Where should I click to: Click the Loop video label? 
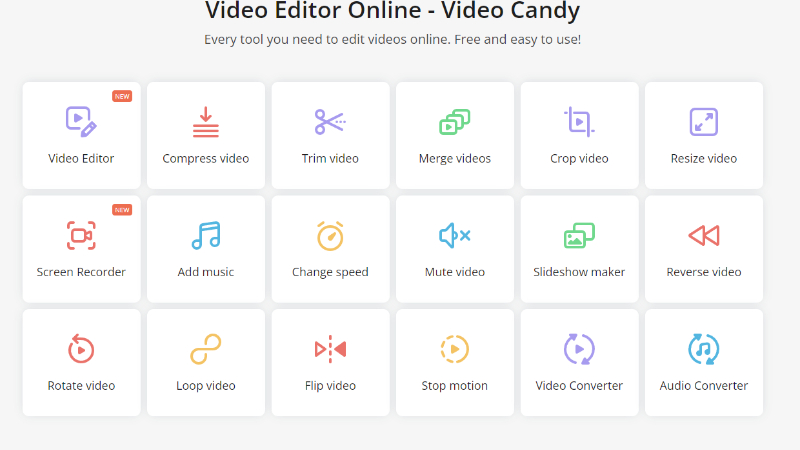[206, 386]
